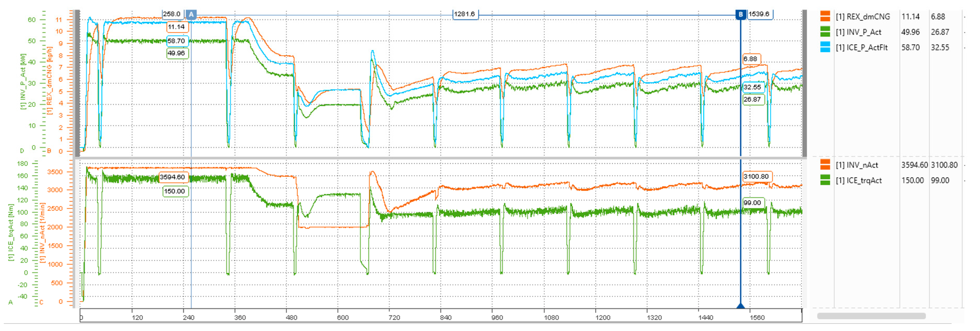Click cursor B time label 1539.6
Image resolution: width=980 pixels, height=331 pixels.
759,14
